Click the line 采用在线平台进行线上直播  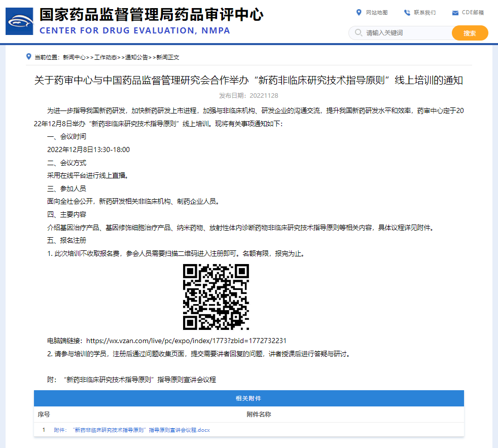tap(88, 175)
